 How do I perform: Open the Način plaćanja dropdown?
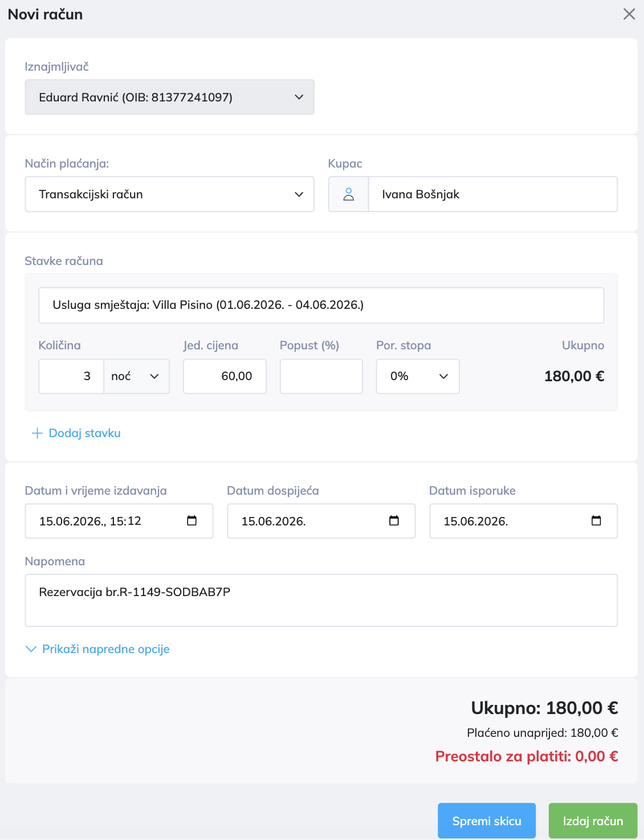pyautogui.click(x=169, y=194)
